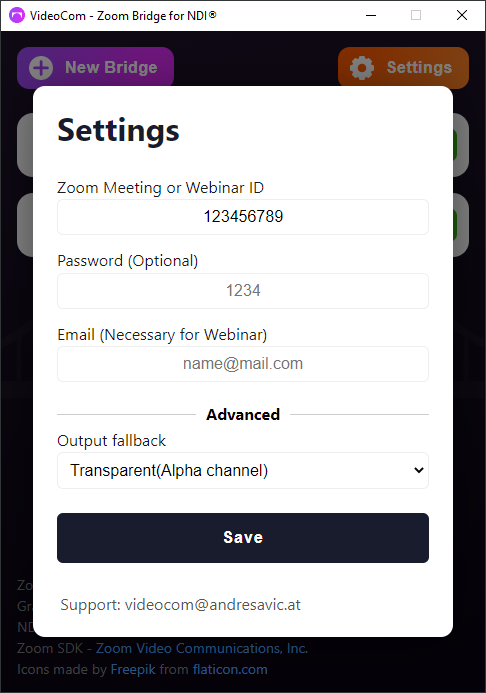
Task: Maximize the VideoCom window
Action: [x=416, y=15]
